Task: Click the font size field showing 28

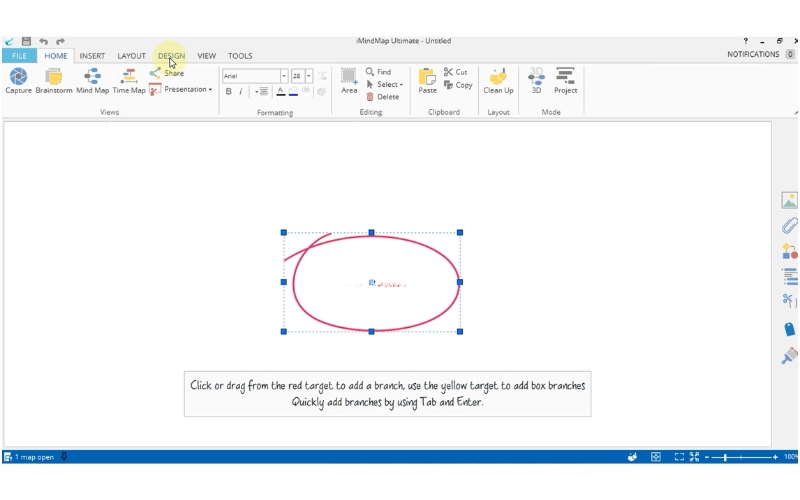Action: pyautogui.click(x=298, y=76)
